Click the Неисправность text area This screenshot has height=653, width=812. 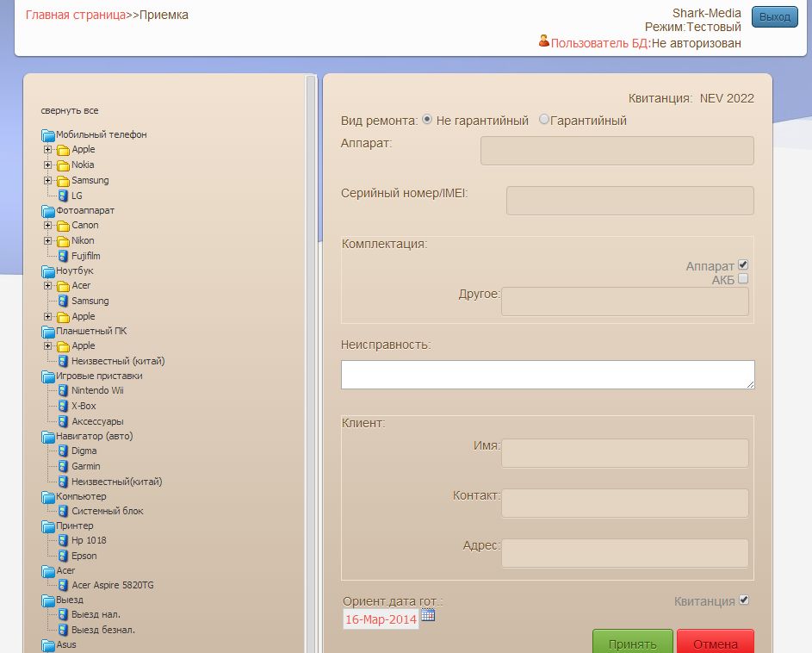tap(548, 375)
